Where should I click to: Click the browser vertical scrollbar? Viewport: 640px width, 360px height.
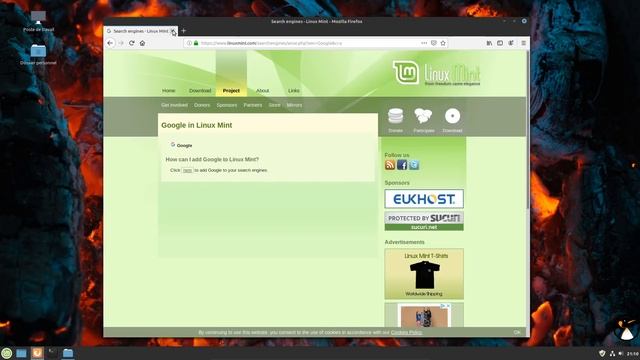pyautogui.click(x=528, y=129)
